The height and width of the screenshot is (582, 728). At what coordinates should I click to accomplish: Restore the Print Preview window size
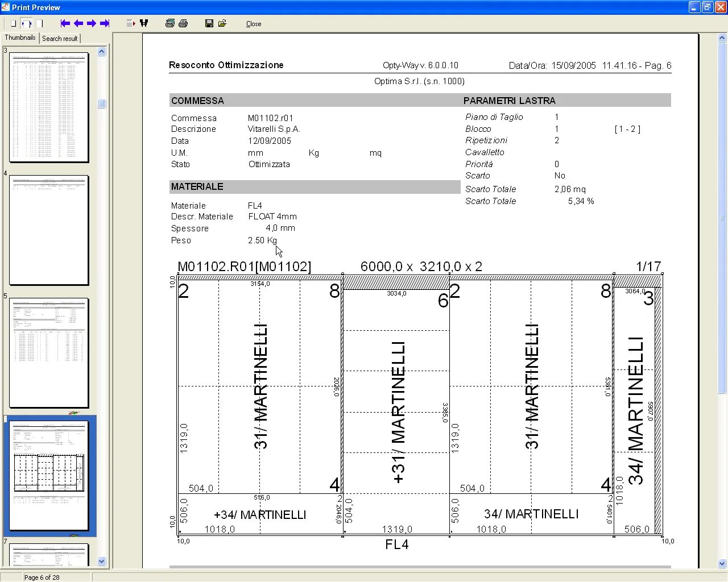coord(708,7)
